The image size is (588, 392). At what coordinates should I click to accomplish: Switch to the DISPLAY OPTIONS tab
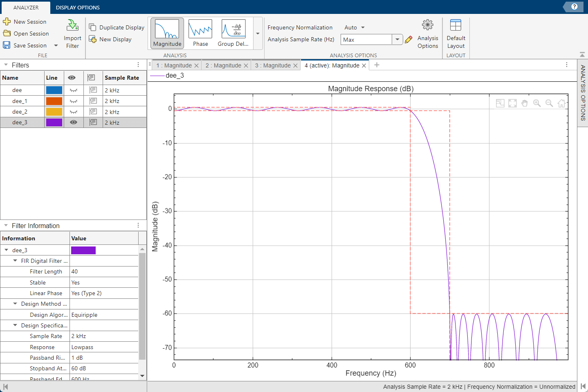coord(78,7)
